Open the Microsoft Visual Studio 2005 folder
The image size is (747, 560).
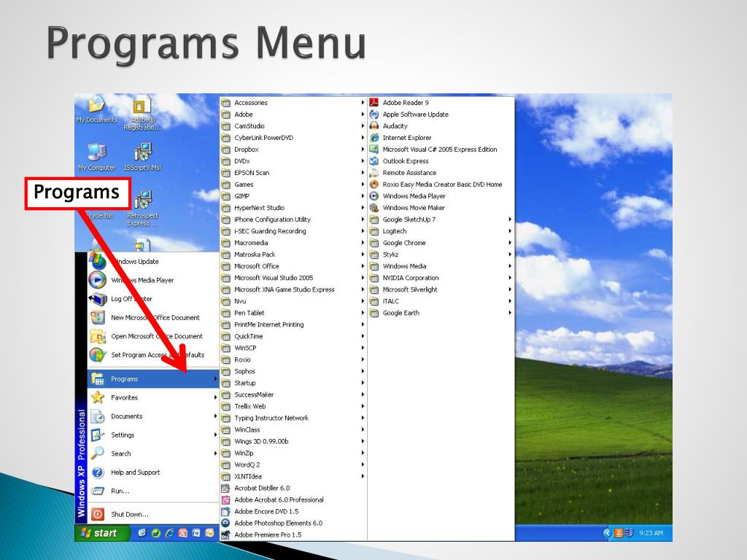(293, 278)
